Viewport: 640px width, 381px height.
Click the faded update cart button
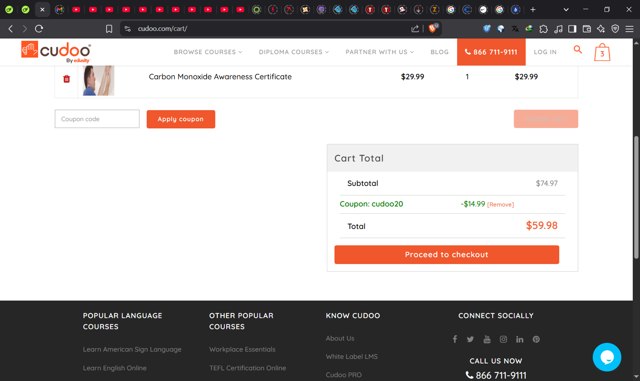[546, 119]
